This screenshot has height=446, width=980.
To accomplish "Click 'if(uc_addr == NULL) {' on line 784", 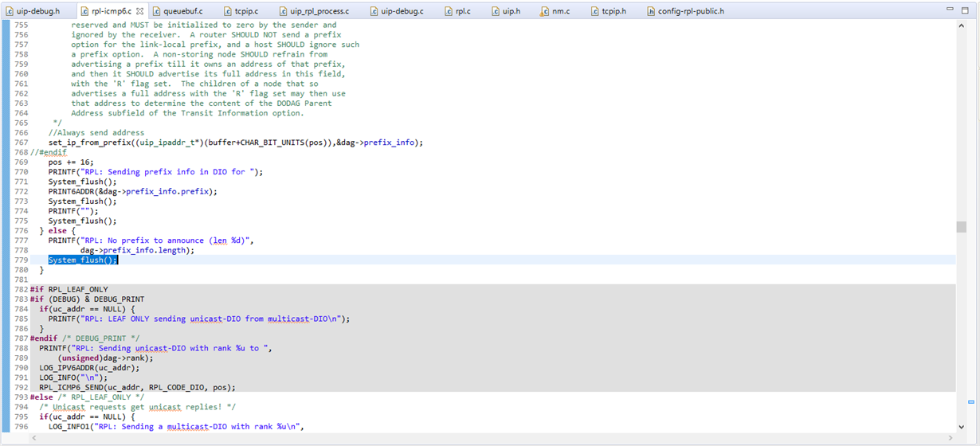I will click(88, 309).
